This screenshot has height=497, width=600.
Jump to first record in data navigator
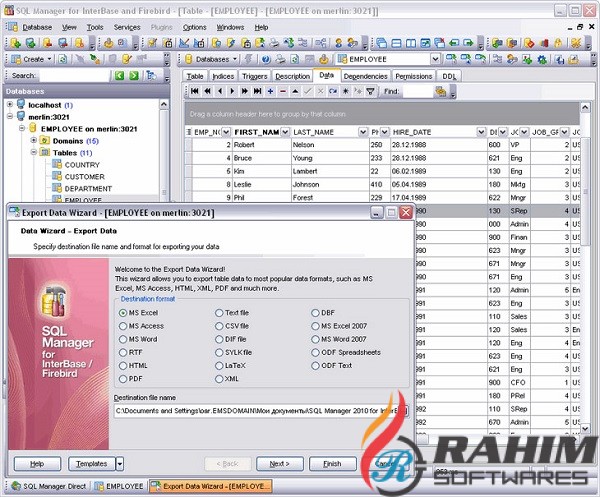(194, 91)
